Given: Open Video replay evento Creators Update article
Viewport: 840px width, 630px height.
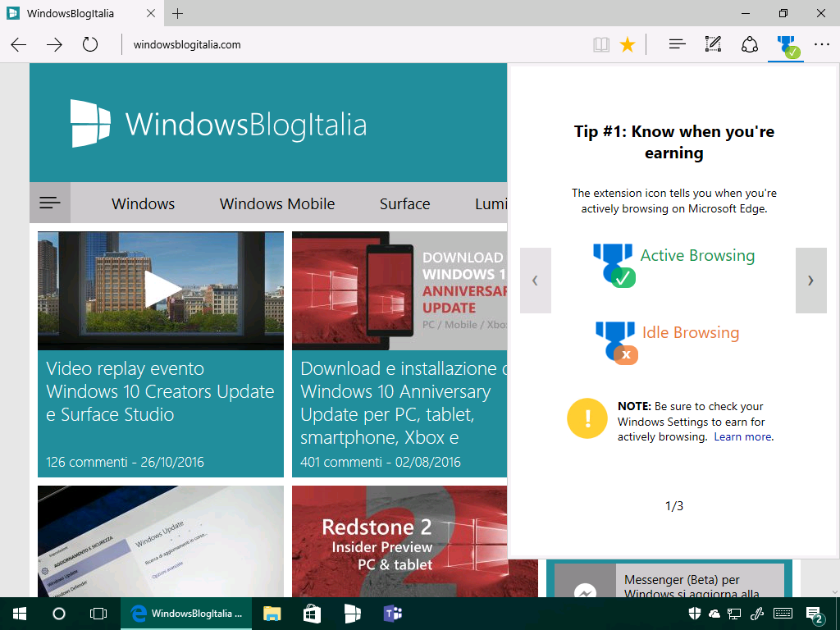Looking at the screenshot, I should pyautogui.click(x=160, y=391).
